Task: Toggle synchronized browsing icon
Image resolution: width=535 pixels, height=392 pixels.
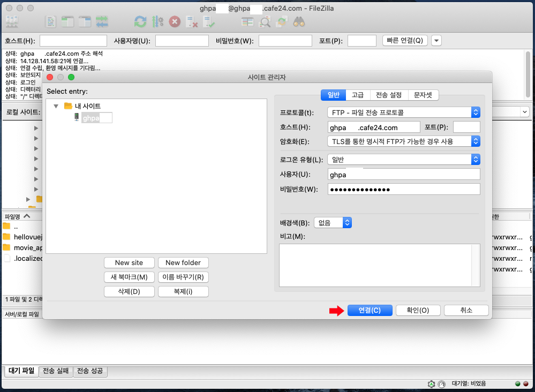Action: [282, 22]
